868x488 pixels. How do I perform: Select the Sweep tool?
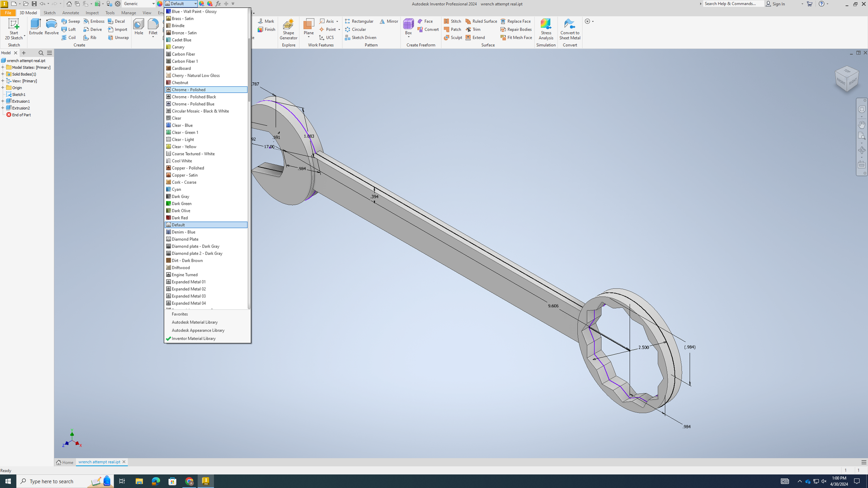coord(70,21)
